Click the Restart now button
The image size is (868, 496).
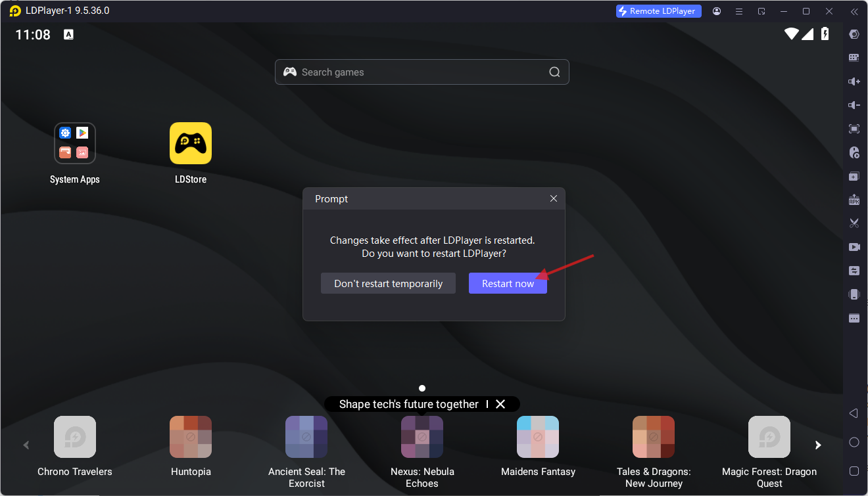tap(508, 283)
